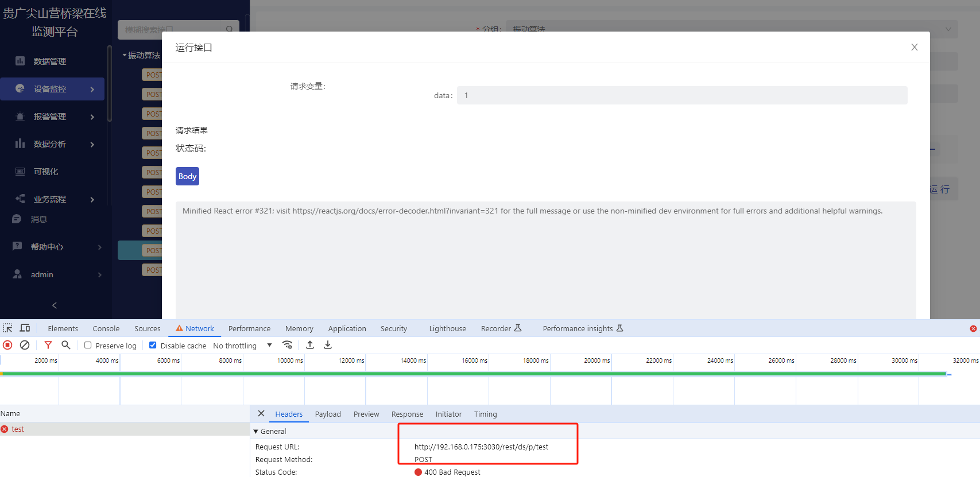Expand the admin submenu arrow
Viewport: 980px width, 477px height.
pos(100,274)
